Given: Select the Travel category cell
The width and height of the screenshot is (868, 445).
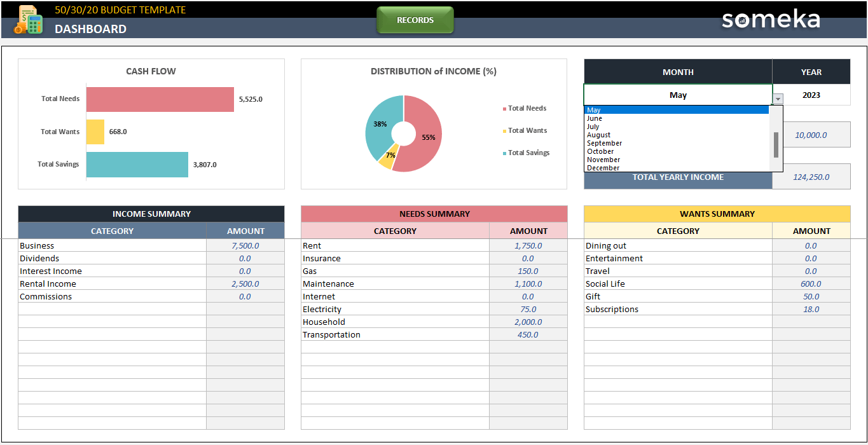Looking at the screenshot, I should click(x=679, y=271).
